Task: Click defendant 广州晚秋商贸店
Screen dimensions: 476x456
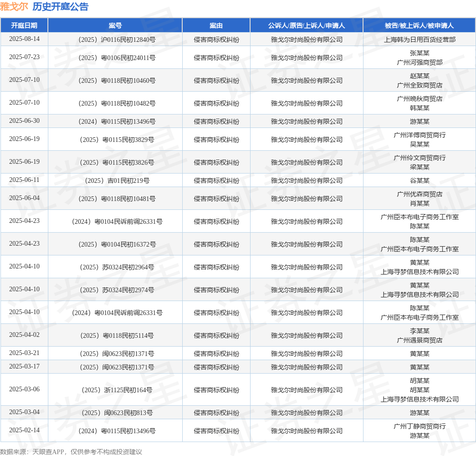Action: click(420, 99)
